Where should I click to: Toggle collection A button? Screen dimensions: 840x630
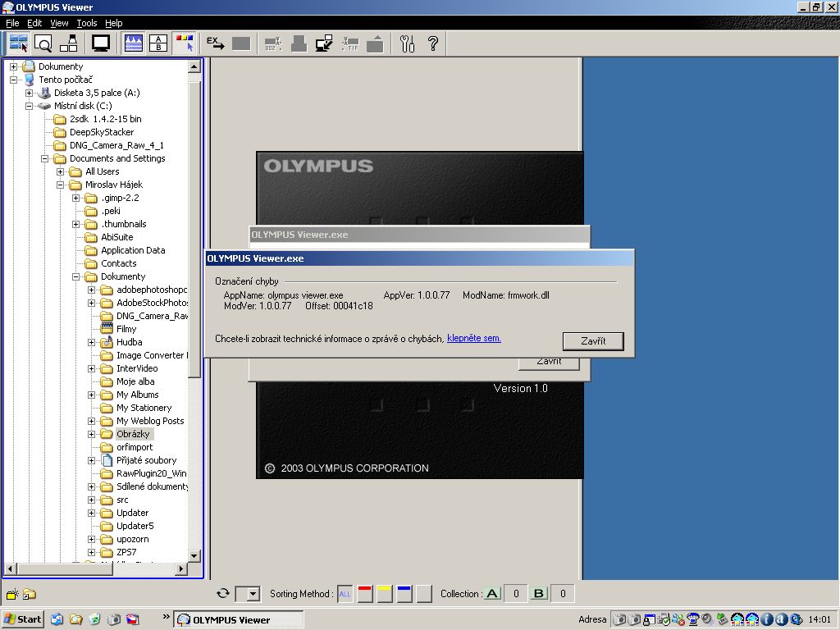click(x=492, y=594)
